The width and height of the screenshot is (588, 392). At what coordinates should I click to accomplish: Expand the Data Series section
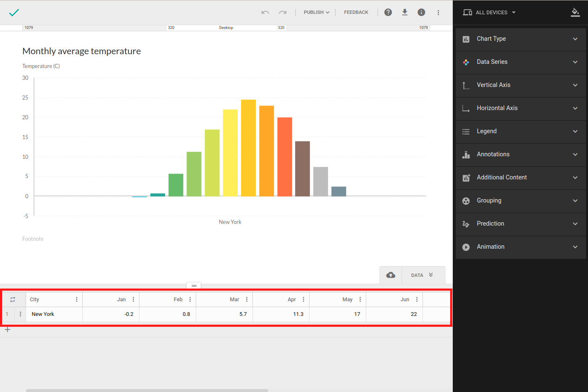[x=520, y=62]
